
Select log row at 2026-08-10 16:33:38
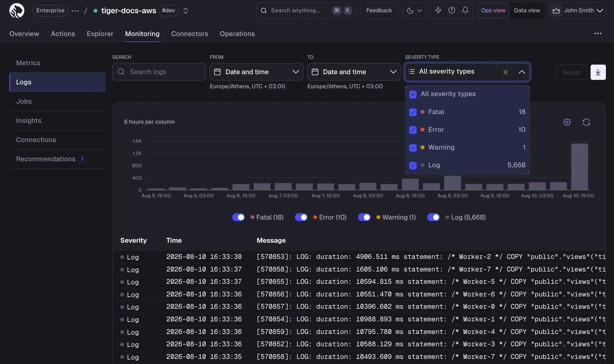pyautogui.click(x=359, y=257)
